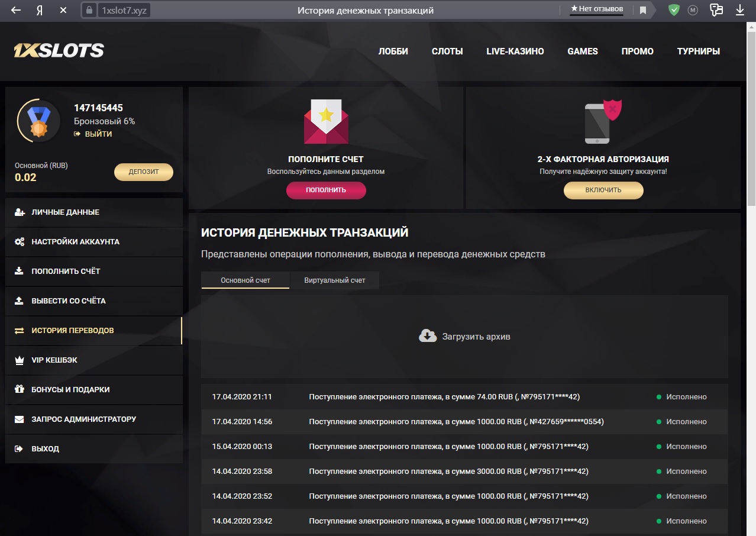Open the LIVE-КАЗИНО menu item
The height and width of the screenshot is (536, 756).
coord(515,51)
